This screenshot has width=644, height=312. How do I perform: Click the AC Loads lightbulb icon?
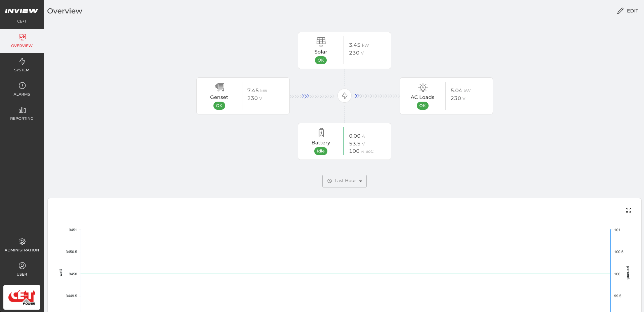pos(423,88)
